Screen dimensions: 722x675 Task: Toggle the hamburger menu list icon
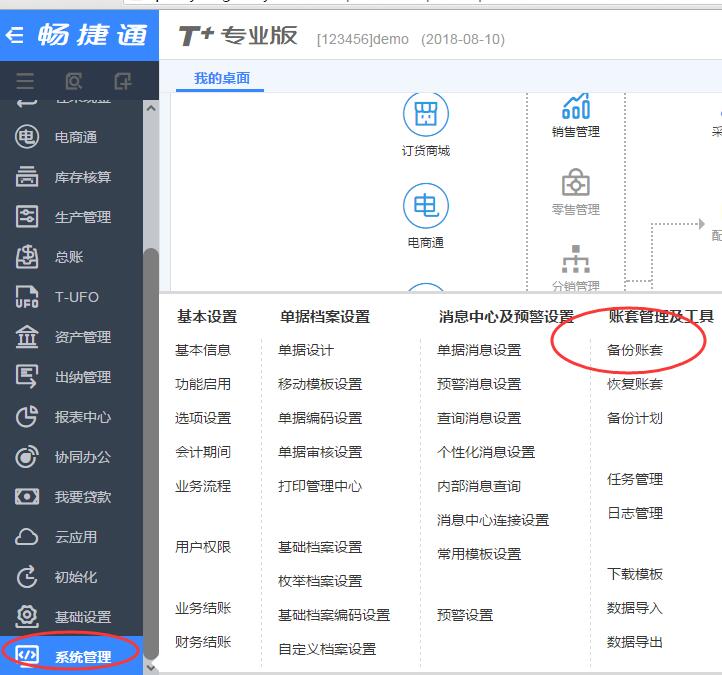click(25, 81)
